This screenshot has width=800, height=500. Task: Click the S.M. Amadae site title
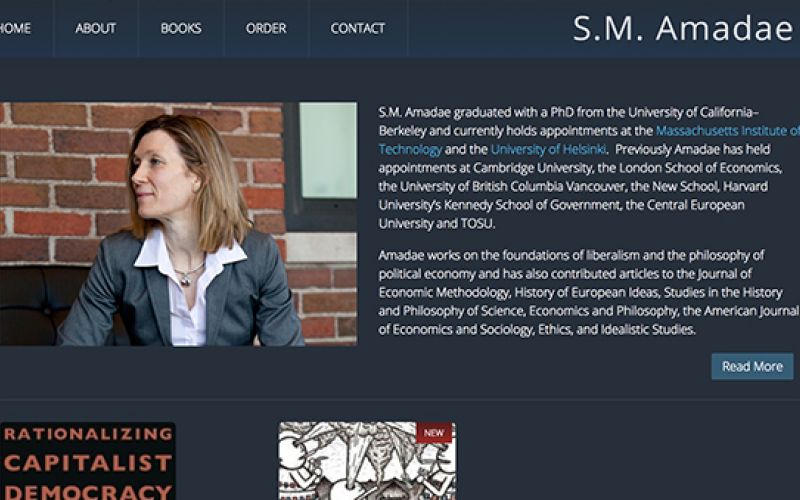(683, 29)
